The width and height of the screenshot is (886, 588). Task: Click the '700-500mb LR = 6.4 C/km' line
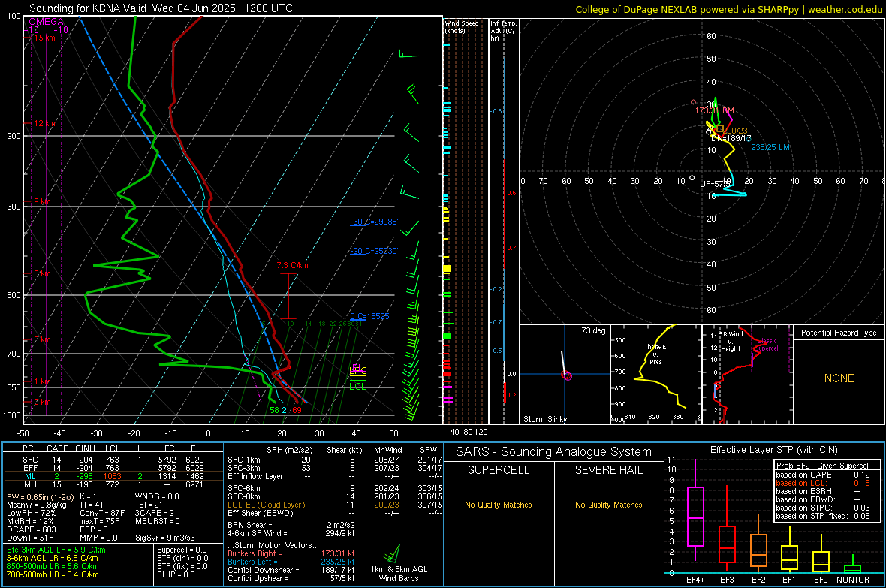pyautogui.click(x=53, y=574)
